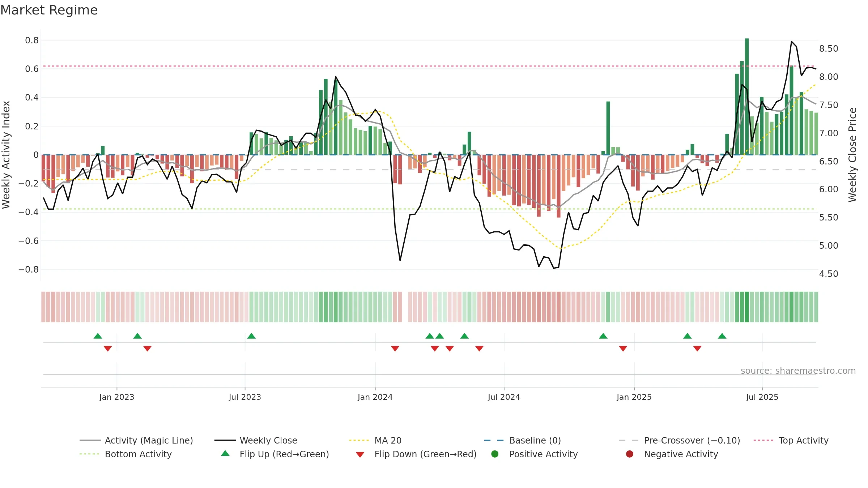Click the 4.50 price axis tick label

[829, 274]
